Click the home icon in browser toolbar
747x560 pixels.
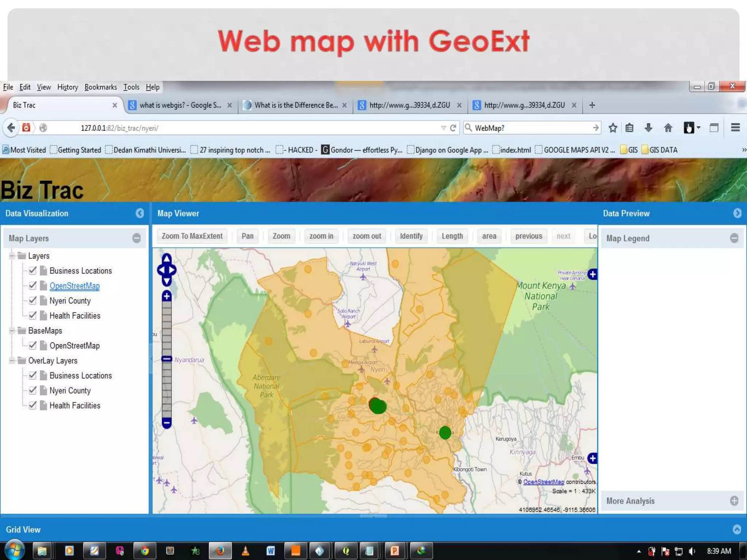point(668,128)
